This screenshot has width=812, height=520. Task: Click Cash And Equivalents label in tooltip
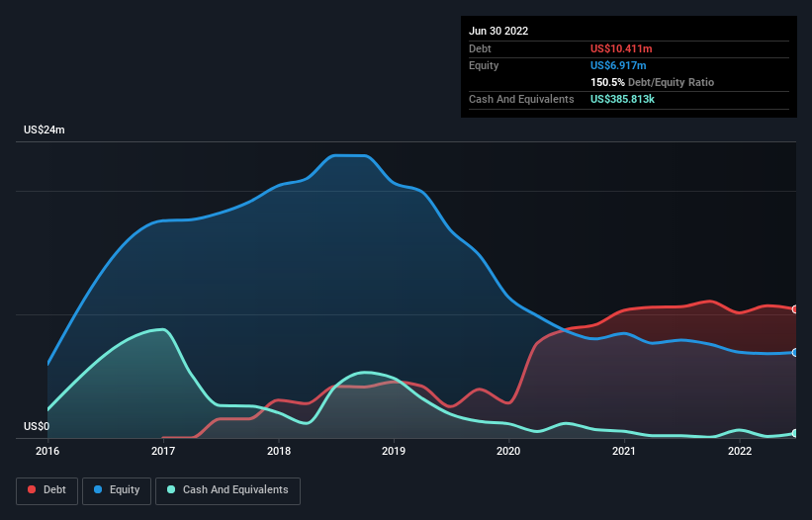click(521, 99)
